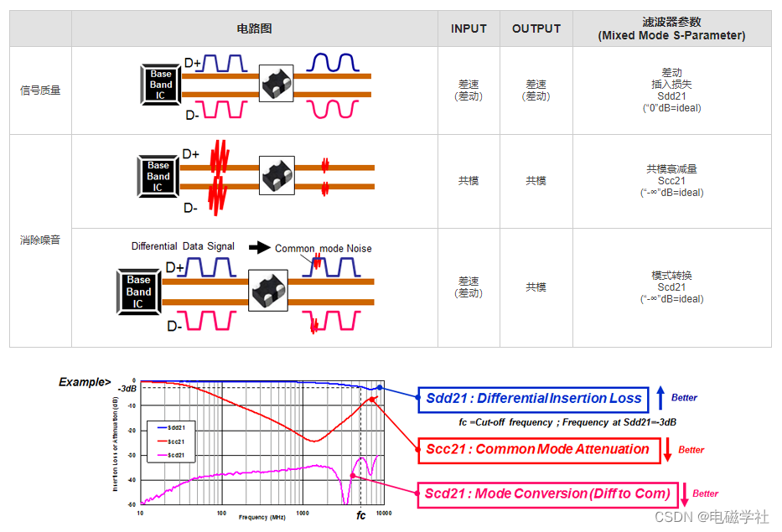This screenshot has width=782, height=532.
Task: Click the 共模 OUTPUT cell in the Scd21 row
Action: click(x=536, y=287)
